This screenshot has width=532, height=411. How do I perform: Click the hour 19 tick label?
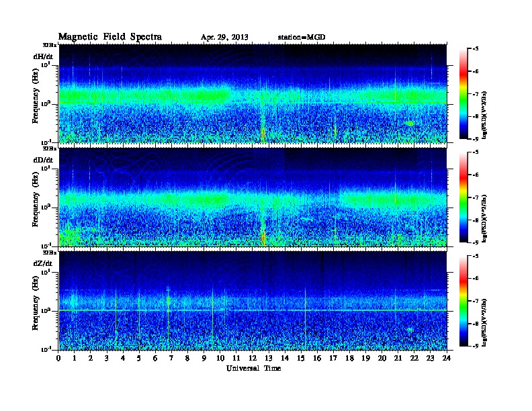click(x=365, y=359)
